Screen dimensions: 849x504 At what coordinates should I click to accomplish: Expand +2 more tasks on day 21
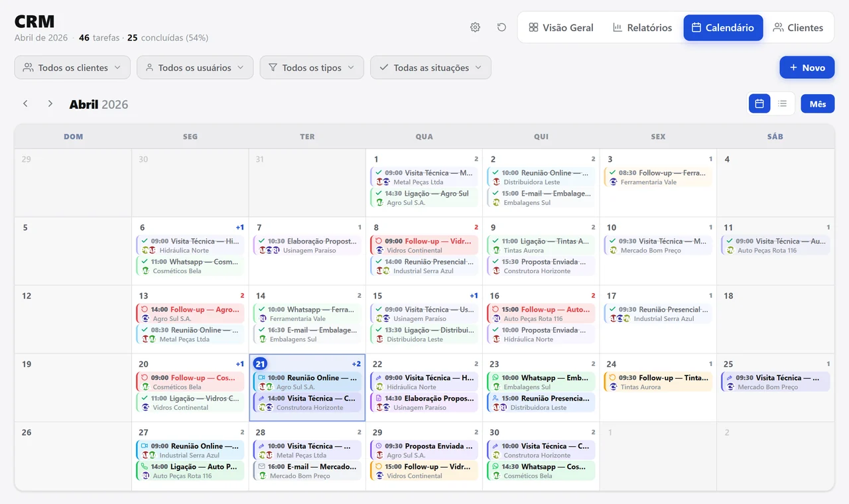[x=356, y=364]
